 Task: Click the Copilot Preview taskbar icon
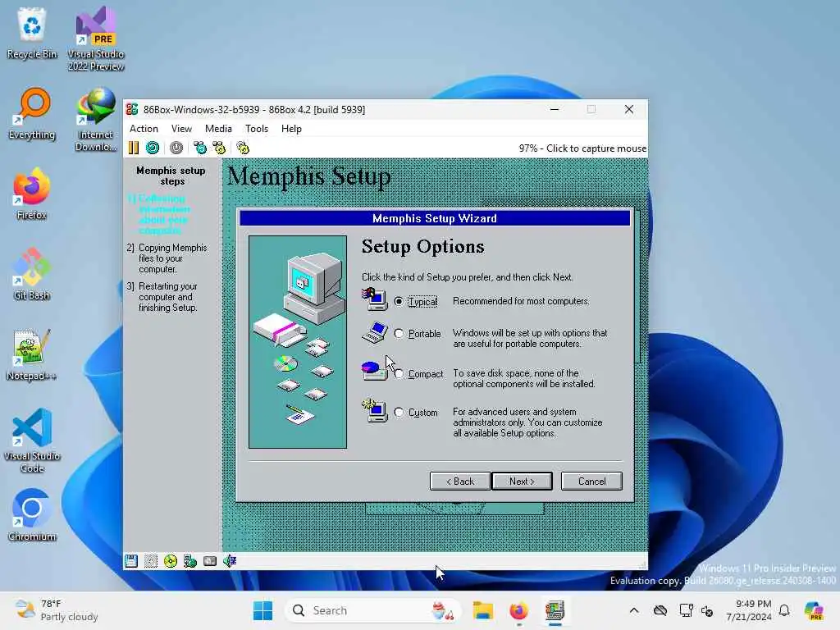pyautogui.click(x=814, y=610)
